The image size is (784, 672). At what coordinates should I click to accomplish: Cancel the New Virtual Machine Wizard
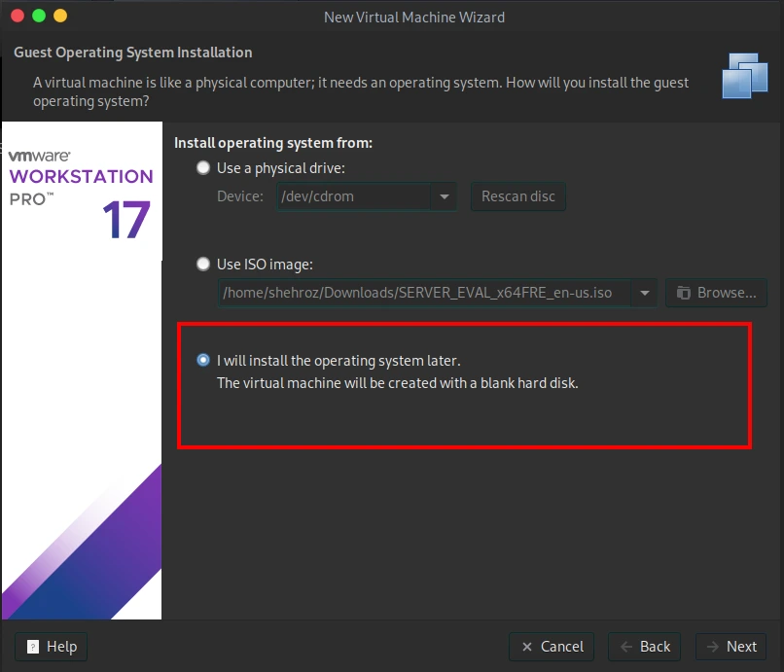[x=552, y=647]
